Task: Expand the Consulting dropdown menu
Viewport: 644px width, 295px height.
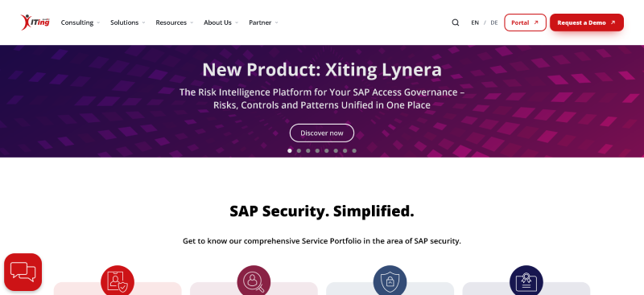Action: (80, 23)
